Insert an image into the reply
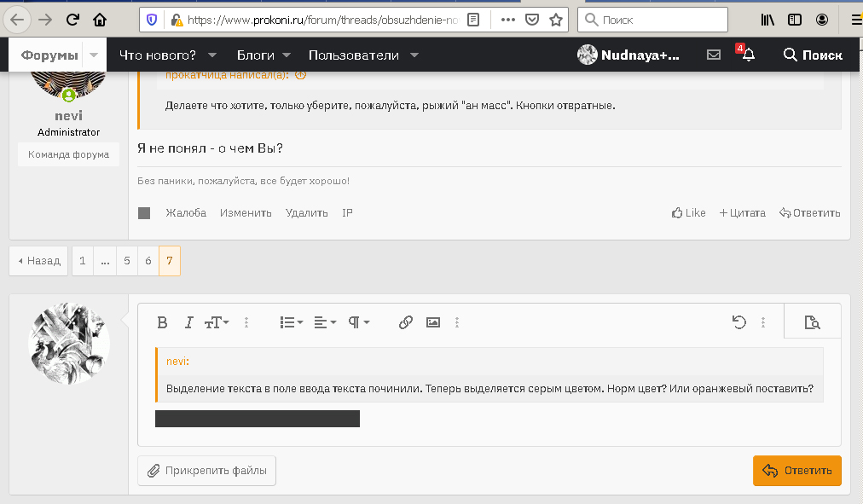Image resolution: width=863 pixels, height=504 pixels. [x=432, y=322]
